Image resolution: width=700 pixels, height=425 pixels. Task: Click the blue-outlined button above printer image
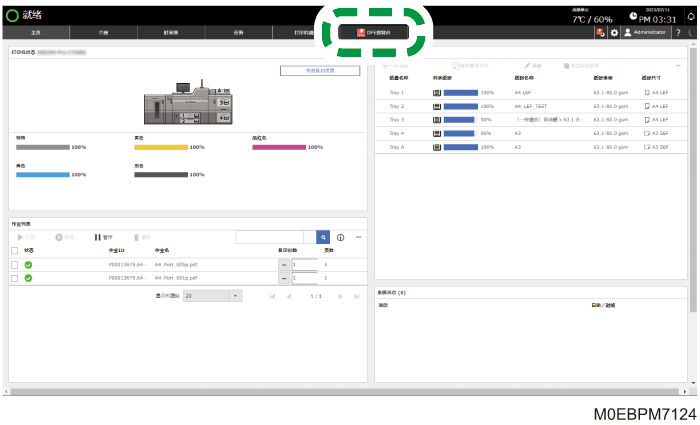click(320, 71)
